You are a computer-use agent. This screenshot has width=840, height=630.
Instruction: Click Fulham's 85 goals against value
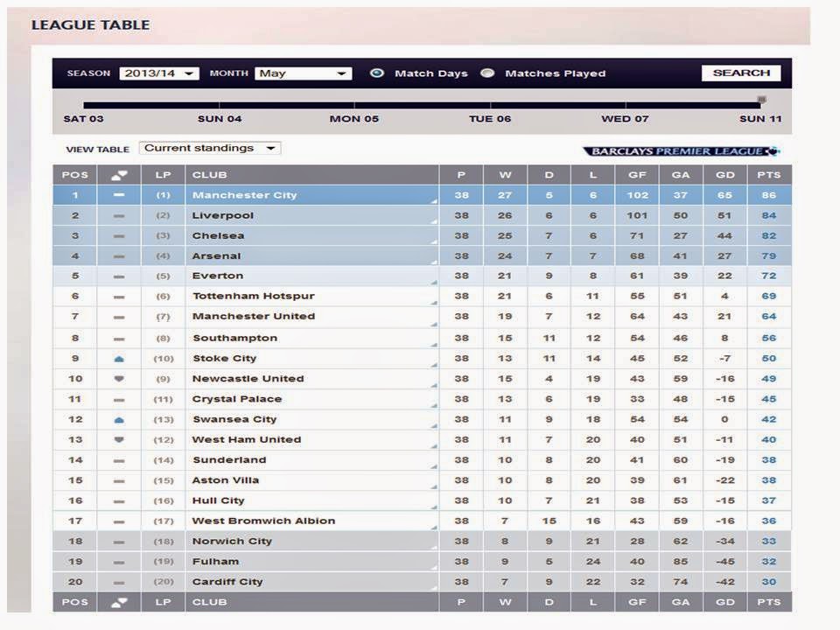[681, 562]
